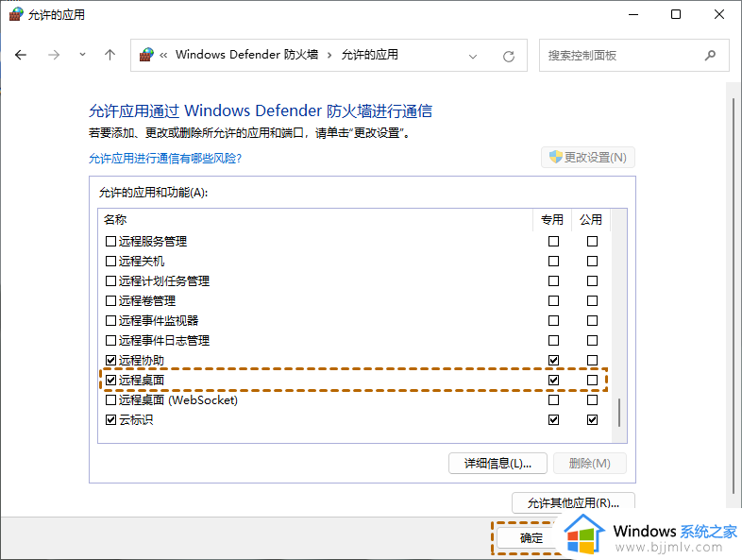Toggle the 远程事件日志管理 checkbox

click(110, 341)
